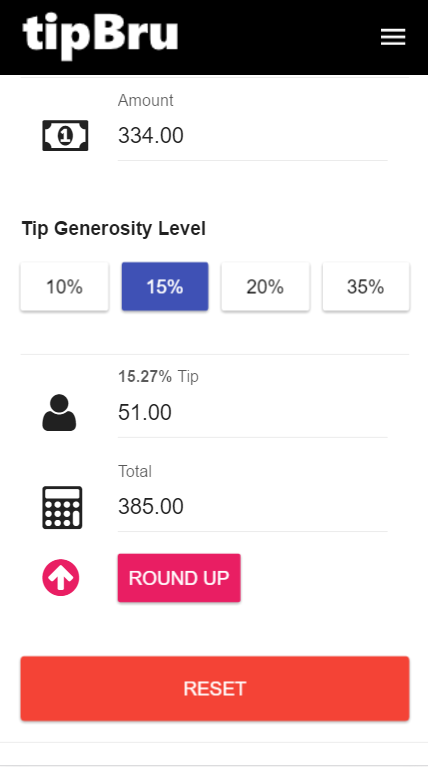Screen dimensions: 428x767
Task: Focus the Total field showing 385.00
Action: (252, 507)
